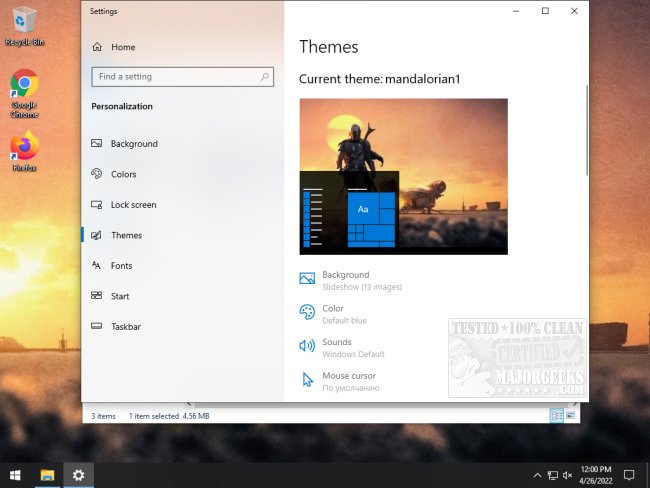Close the Settings window
Screen dimensions: 650x488
(x=574, y=11)
